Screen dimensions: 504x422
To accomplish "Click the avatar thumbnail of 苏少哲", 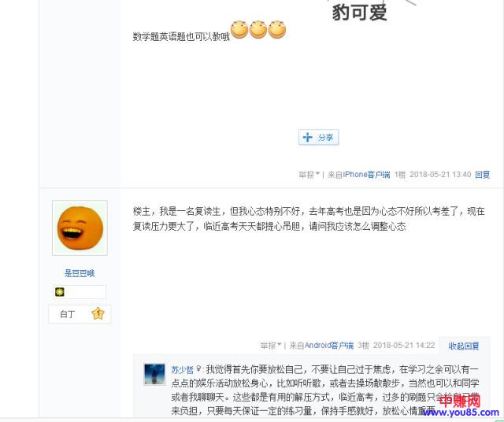I will pyautogui.click(x=154, y=374).
